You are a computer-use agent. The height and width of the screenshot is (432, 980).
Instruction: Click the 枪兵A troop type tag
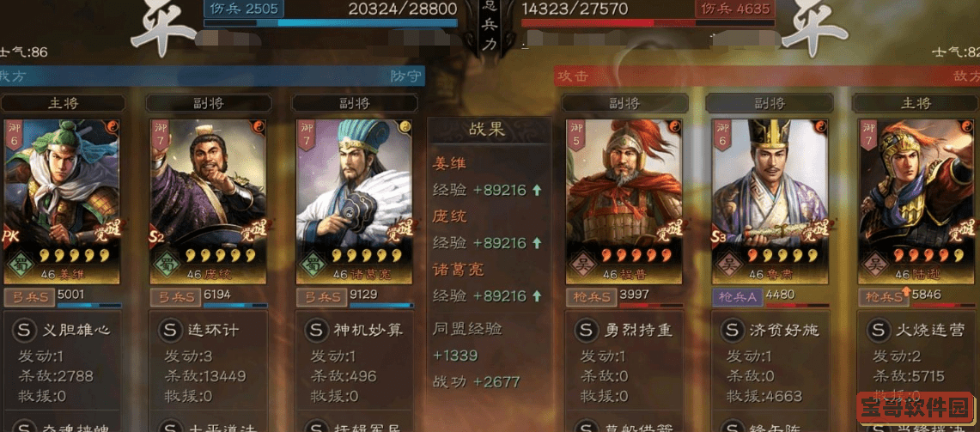pos(738,297)
